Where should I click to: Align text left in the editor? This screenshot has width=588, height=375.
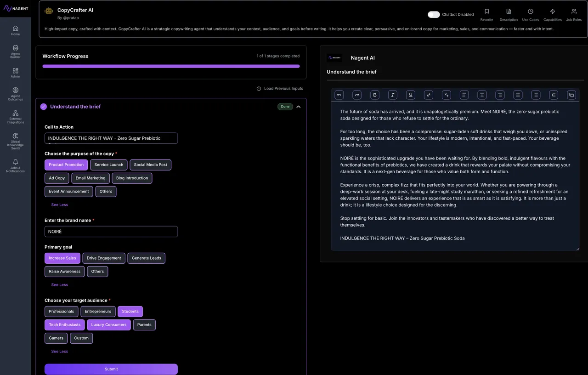point(464,95)
